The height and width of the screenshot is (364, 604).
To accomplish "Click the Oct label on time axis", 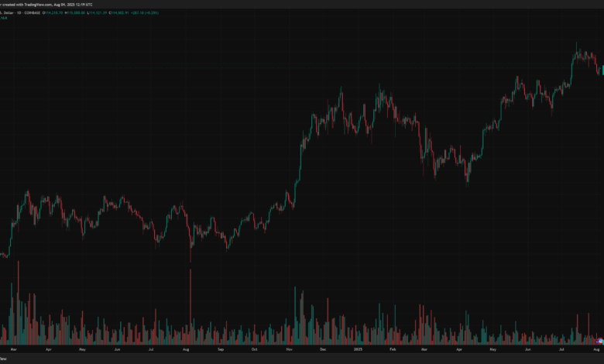I will tap(253, 350).
